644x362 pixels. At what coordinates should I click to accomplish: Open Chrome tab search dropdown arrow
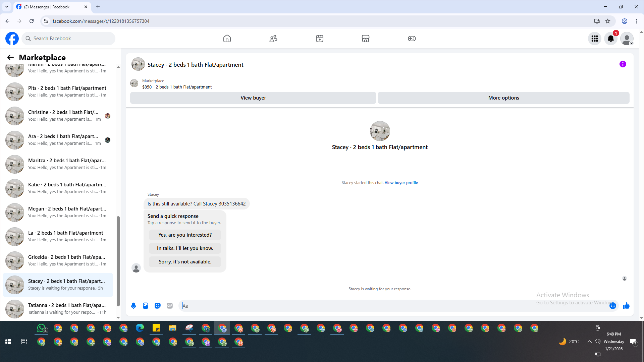tap(7, 7)
